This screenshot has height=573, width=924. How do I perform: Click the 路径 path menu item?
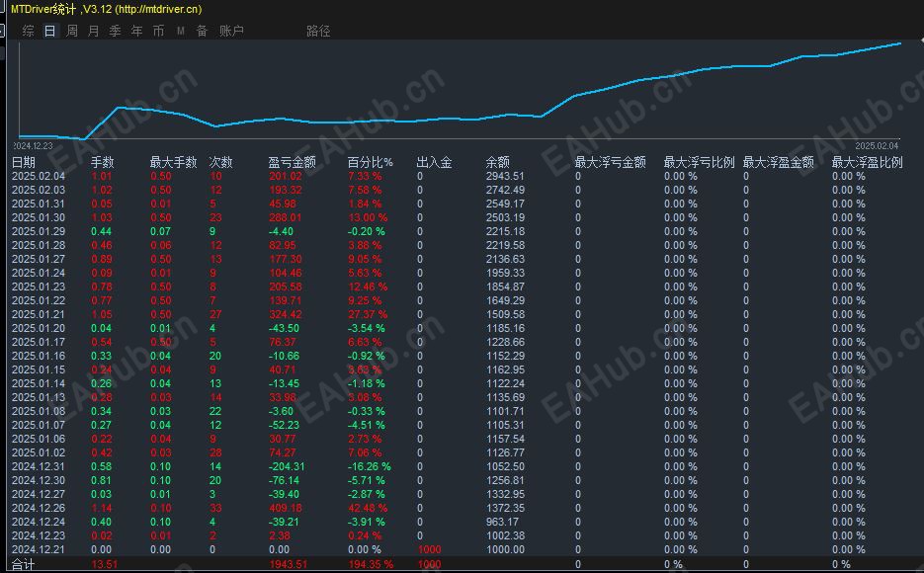point(318,31)
